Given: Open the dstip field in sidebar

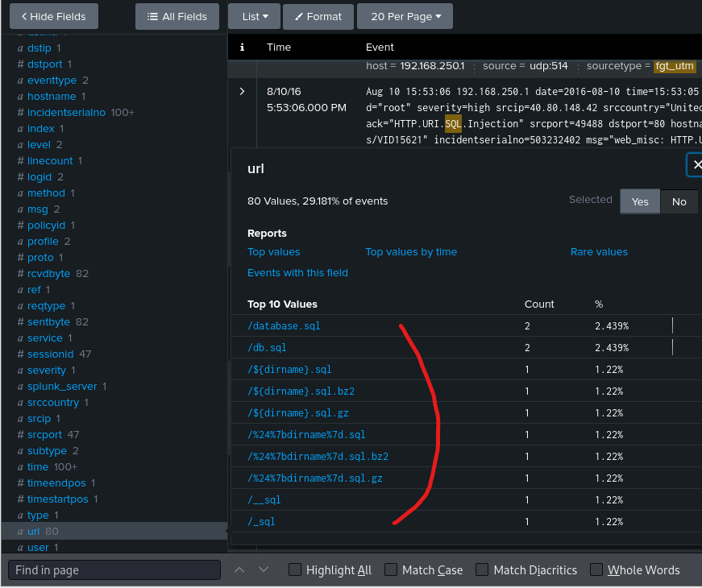Looking at the screenshot, I should pos(39,48).
